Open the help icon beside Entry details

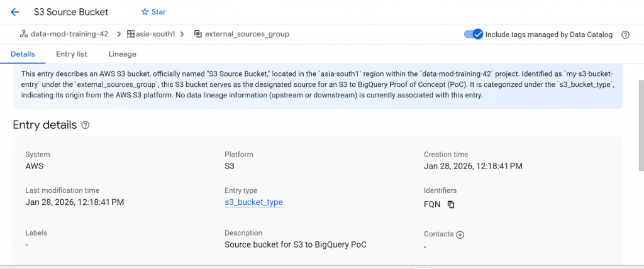[x=86, y=125]
